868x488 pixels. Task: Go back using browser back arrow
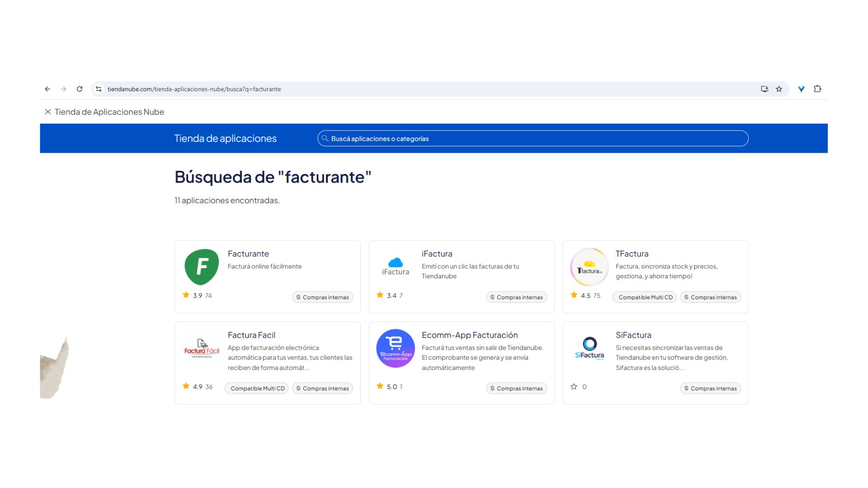click(x=47, y=89)
